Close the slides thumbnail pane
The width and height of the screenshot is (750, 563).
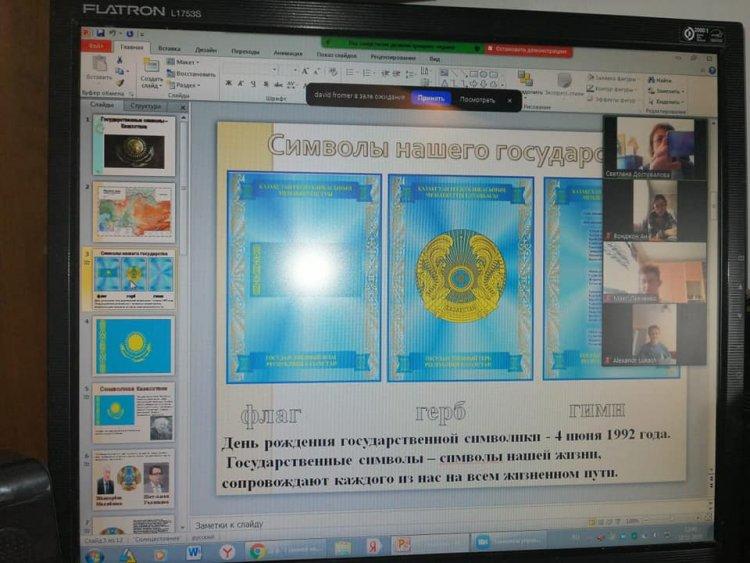coord(183,108)
